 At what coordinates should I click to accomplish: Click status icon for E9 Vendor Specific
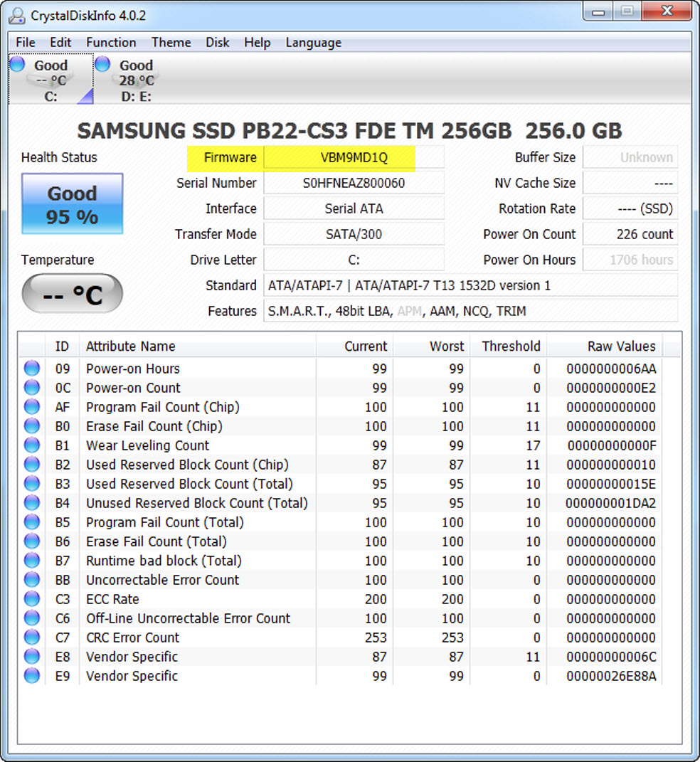point(32,675)
